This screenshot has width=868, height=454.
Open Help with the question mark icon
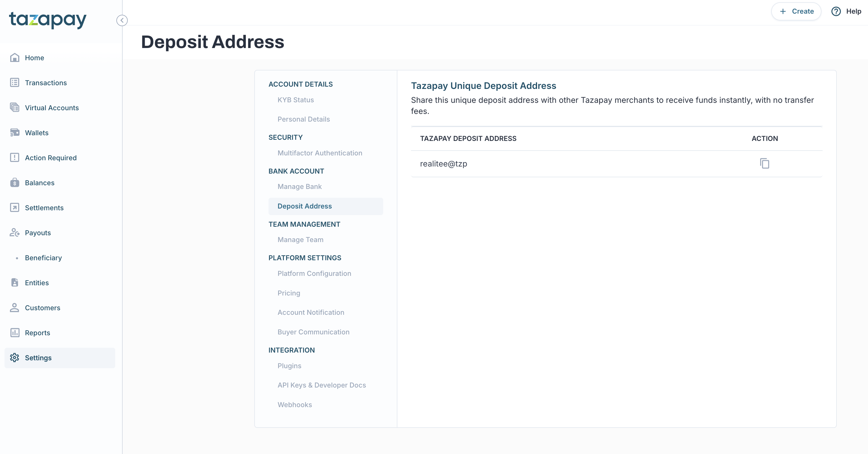[x=836, y=11]
